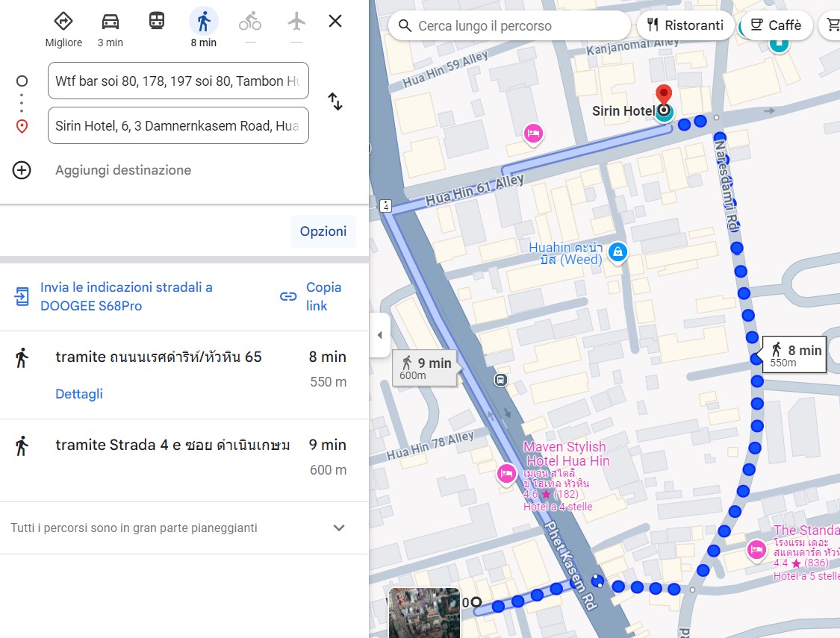840x638 pixels.
Task: Click the Cerca lungo il percorso field
Action: (515, 26)
